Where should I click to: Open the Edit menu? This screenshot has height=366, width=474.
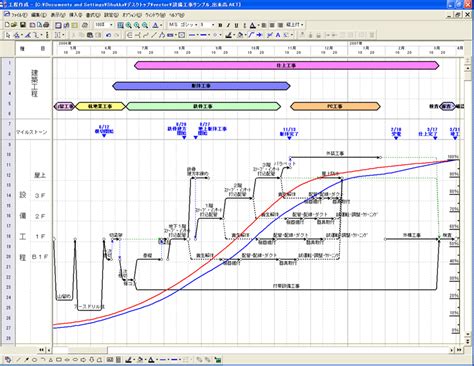tap(39, 15)
